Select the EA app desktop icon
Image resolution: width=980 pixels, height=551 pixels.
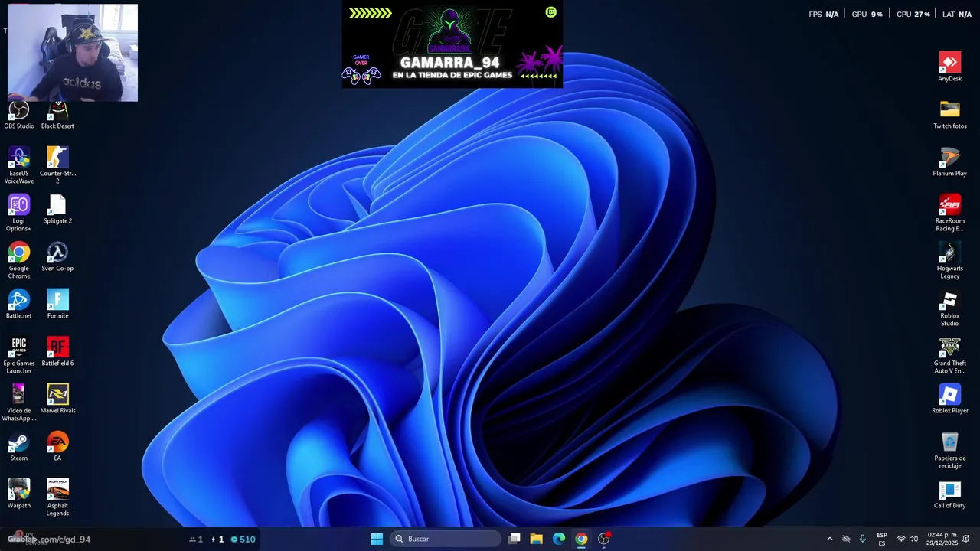(x=57, y=446)
